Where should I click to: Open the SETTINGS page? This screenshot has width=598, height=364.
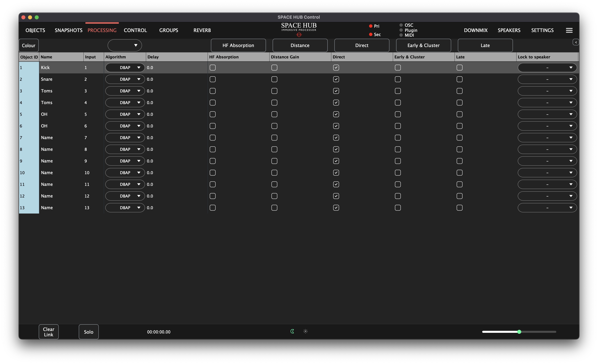pyautogui.click(x=542, y=30)
